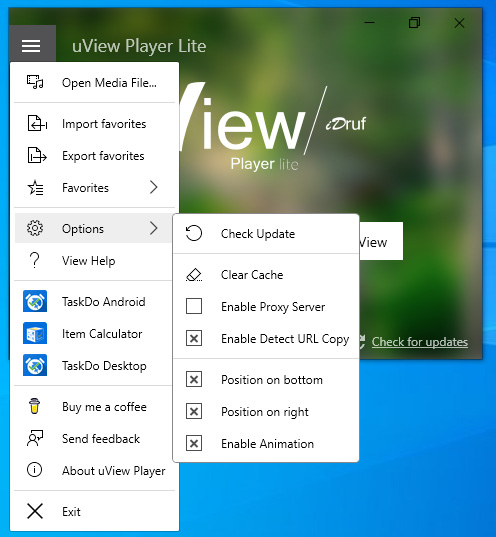
Task: Open the TaskDo Desktop entry label
Action: click(x=104, y=366)
